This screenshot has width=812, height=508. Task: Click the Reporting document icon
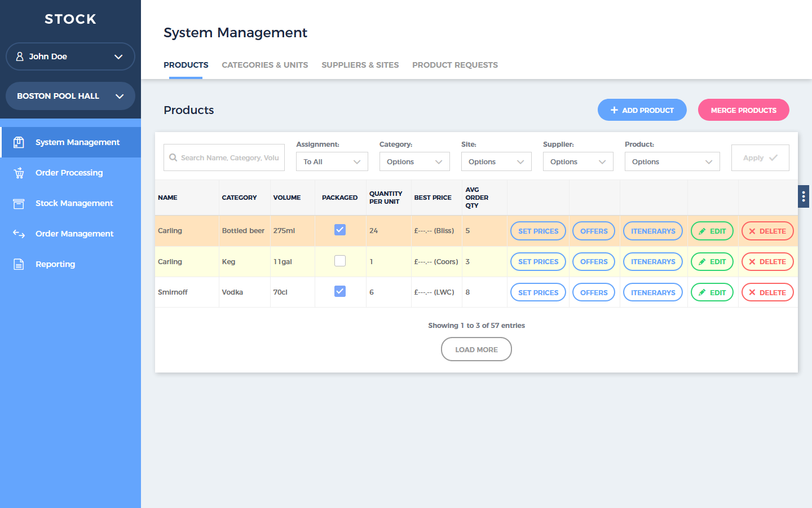(x=19, y=264)
